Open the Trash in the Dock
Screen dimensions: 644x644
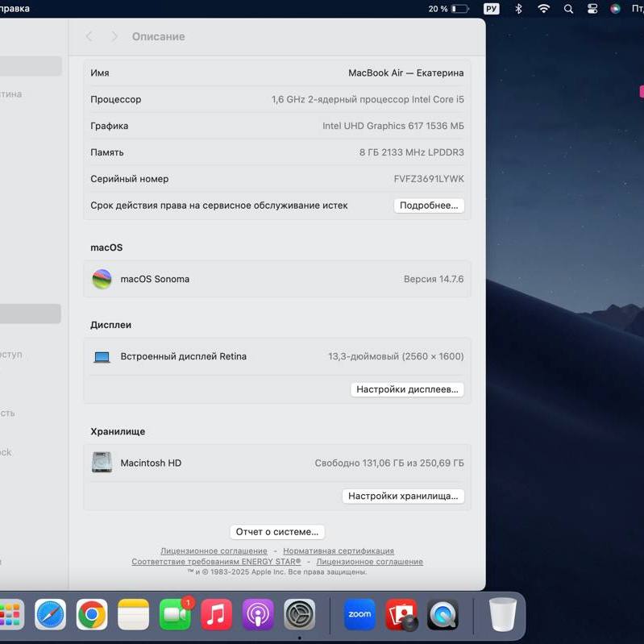pyautogui.click(x=503, y=614)
